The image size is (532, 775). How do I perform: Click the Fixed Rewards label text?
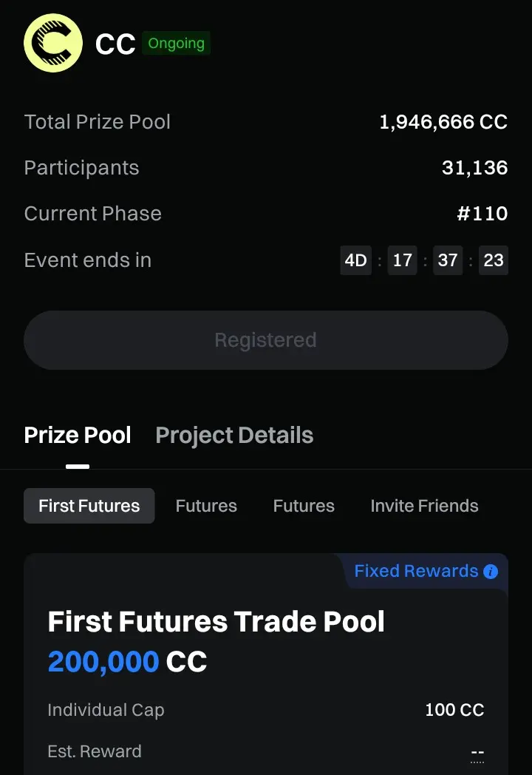(416, 571)
